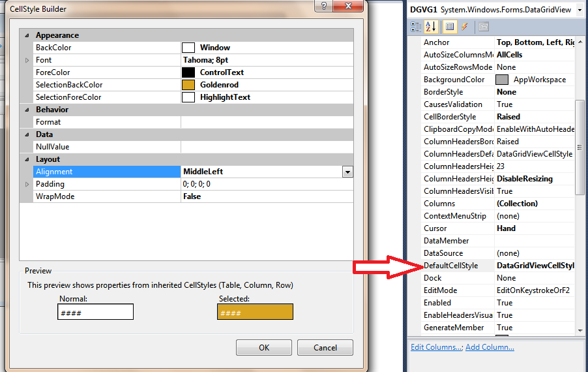The width and height of the screenshot is (588, 372).
Task: Open Events via the lightning bolt icon
Action: 464,27
